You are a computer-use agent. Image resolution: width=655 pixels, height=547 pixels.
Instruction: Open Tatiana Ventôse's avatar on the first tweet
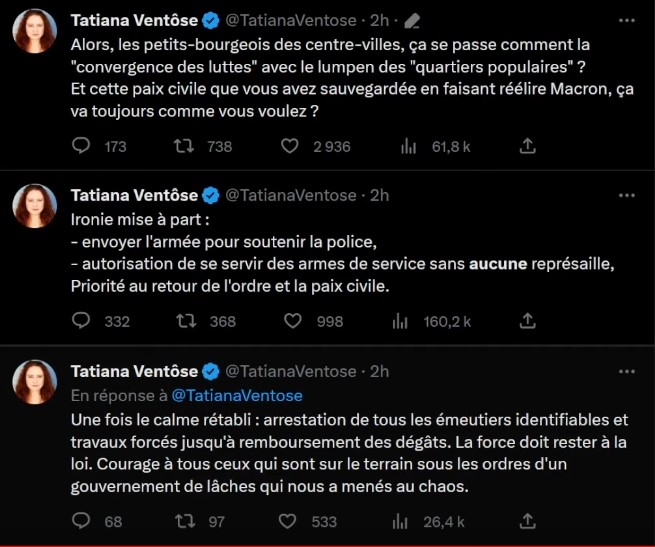point(34,31)
